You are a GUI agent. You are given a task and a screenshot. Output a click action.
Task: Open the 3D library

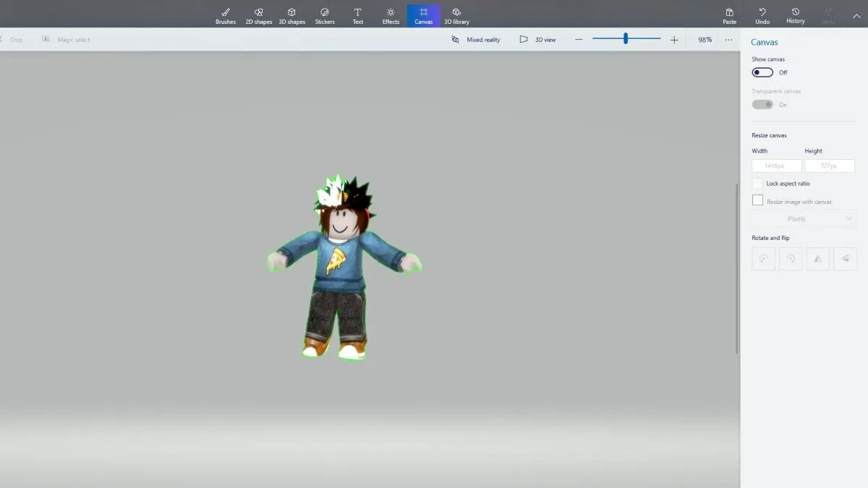pos(456,16)
